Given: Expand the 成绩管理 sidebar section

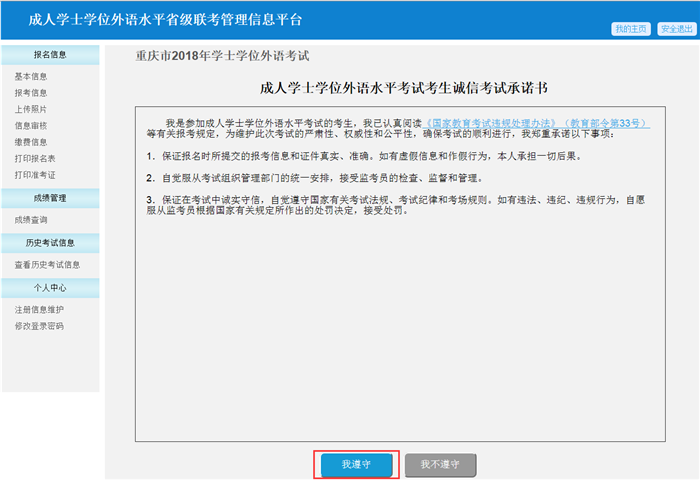Looking at the screenshot, I should click(50, 198).
